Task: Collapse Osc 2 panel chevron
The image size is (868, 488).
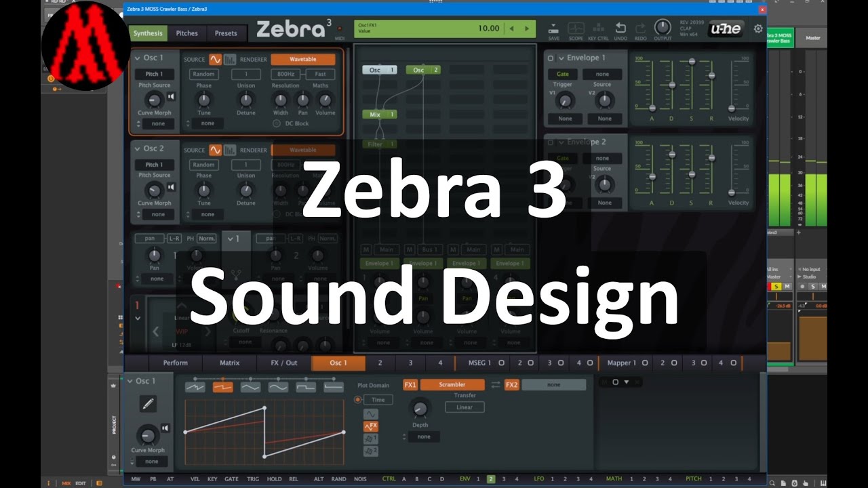Action: [x=136, y=149]
